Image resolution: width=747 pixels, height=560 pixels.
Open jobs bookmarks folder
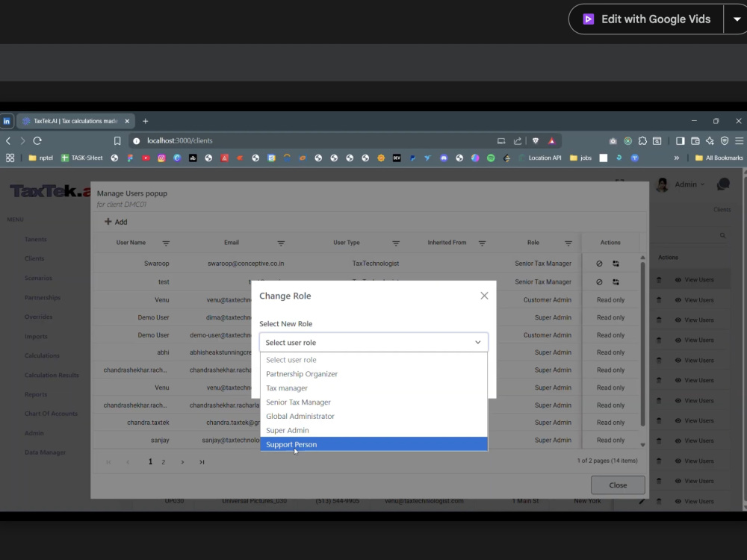580,158
